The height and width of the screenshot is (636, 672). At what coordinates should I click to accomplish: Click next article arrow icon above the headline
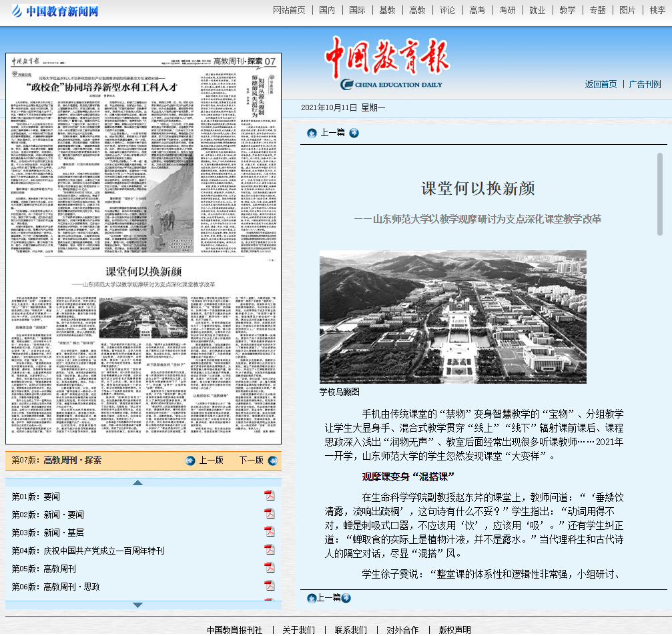click(x=354, y=133)
